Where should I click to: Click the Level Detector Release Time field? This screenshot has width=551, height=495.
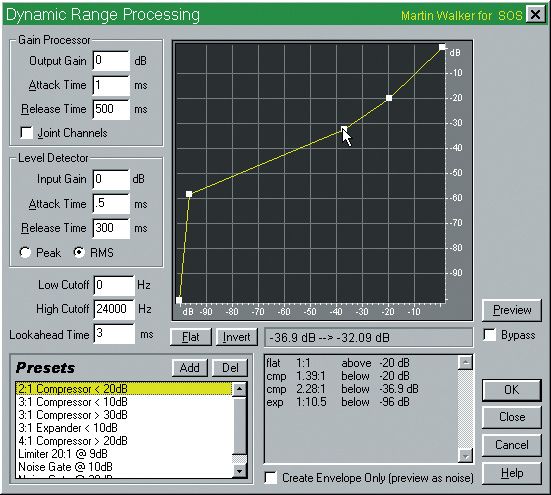tap(111, 228)
